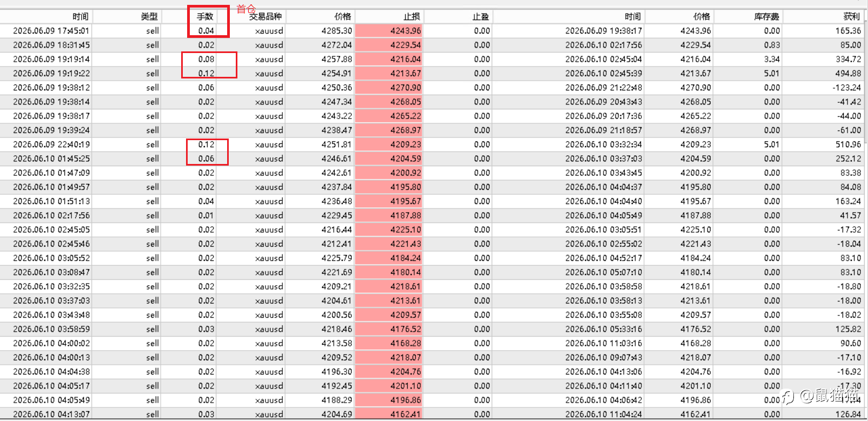Click the profit value 90.60

[850, 343]
